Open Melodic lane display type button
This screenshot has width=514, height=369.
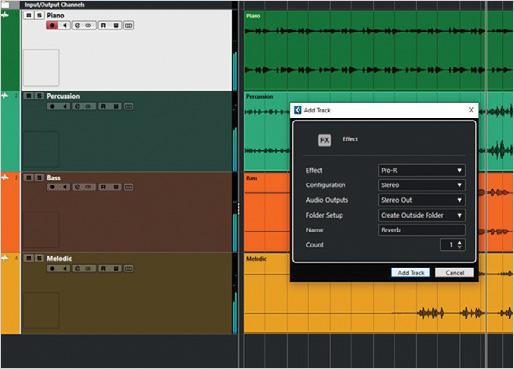click(x=129, y=268)
